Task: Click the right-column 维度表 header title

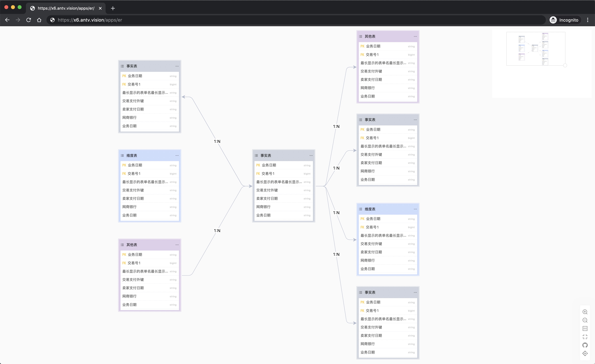Action: 370,209
